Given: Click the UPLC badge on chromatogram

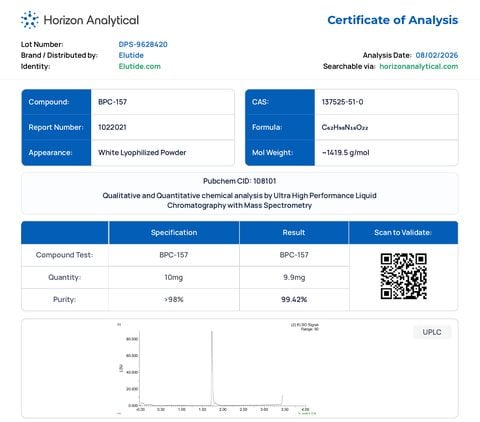Looking at the screenshot, I should click(432, 332).
